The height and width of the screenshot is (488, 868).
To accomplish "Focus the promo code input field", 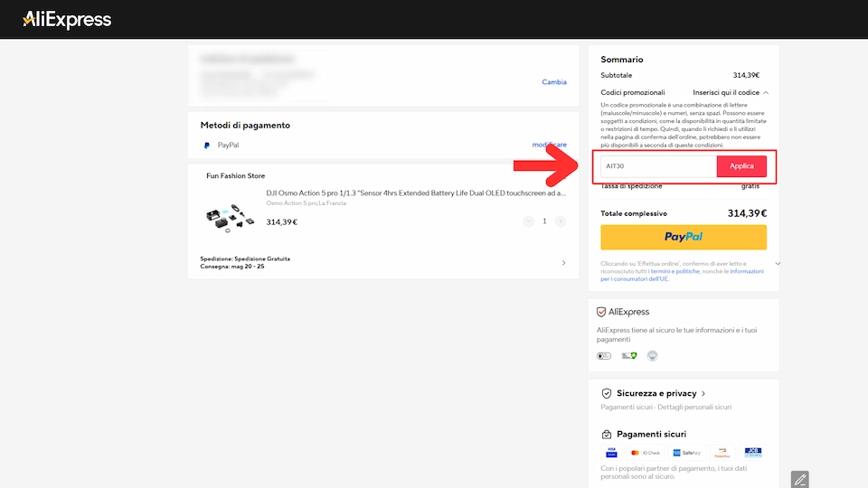I will tap(658, 166).
